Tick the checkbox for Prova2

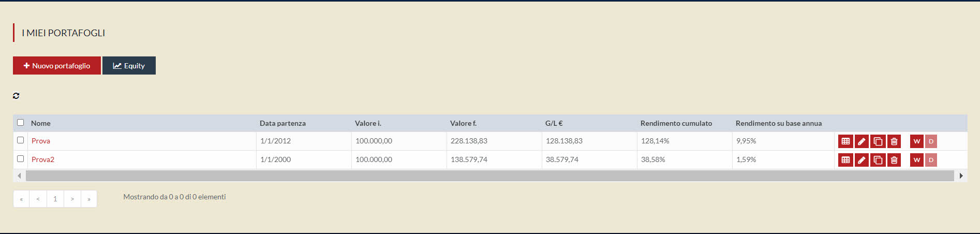(x=21, y=159)
